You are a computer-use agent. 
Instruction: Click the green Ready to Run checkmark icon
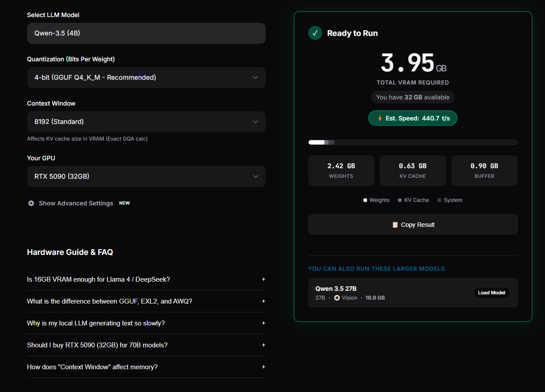[315, 33]
